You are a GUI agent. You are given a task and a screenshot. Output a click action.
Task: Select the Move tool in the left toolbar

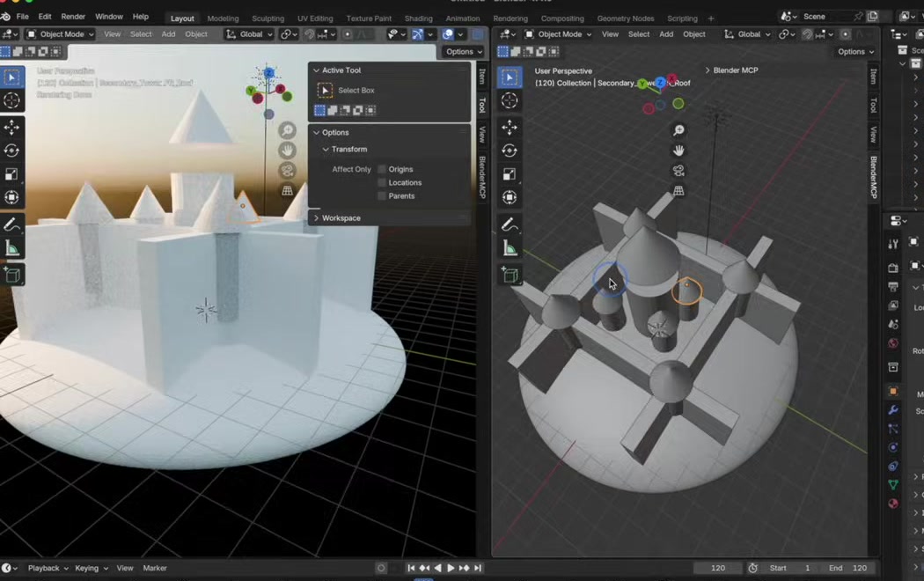(11, 127)
